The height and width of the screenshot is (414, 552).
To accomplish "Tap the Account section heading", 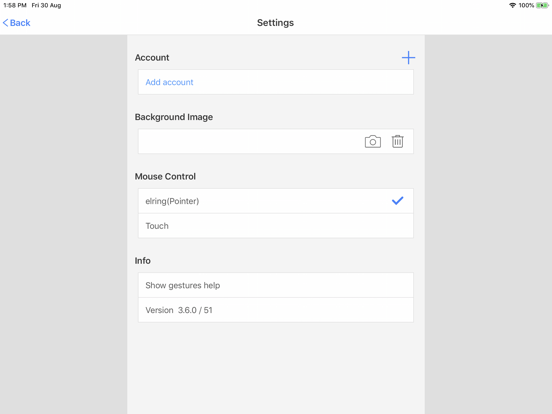I will [152, 57].
